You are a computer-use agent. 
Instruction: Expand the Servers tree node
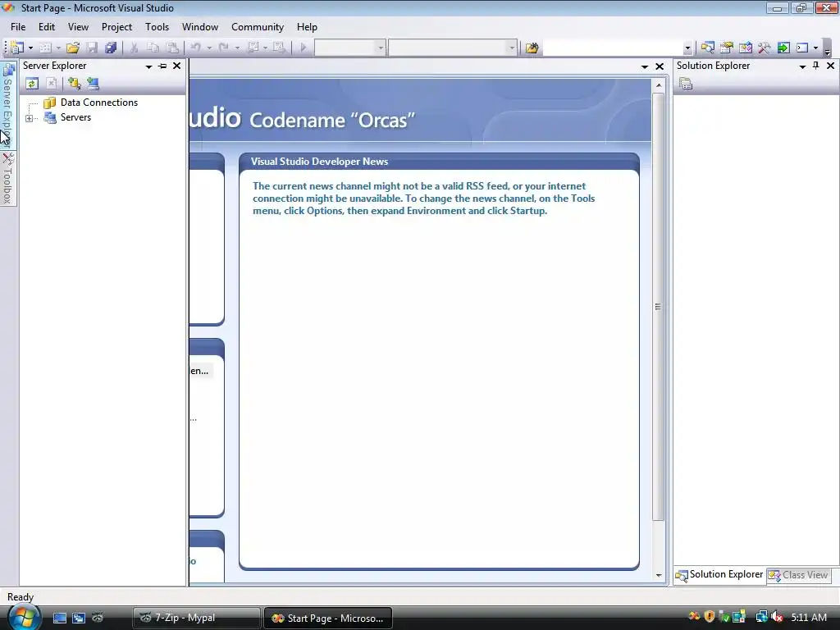click(x=30, y=118)
